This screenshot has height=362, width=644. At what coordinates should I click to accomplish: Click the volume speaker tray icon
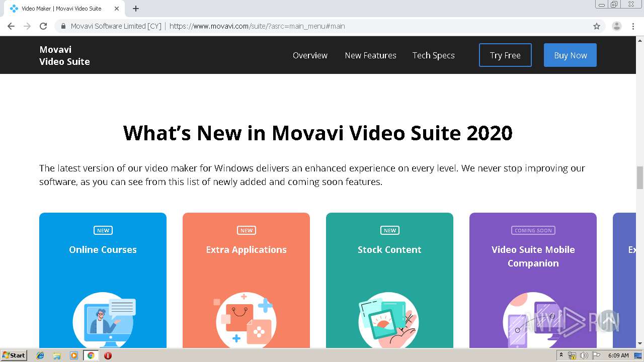click(x=584, y=355)
